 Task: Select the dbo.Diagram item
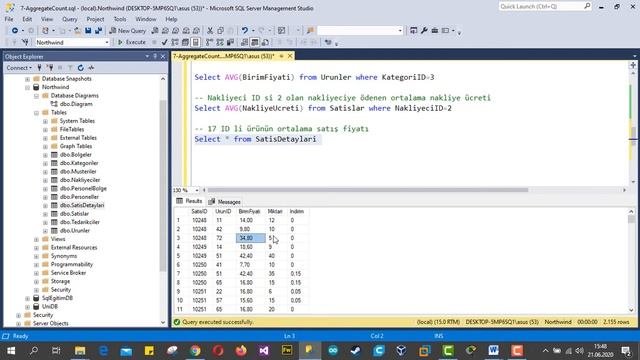pos(76,104)
